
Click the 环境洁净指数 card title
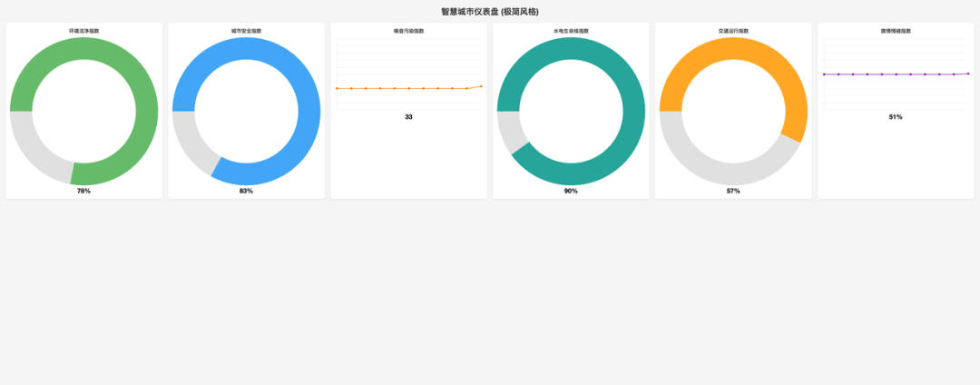pyautogui.click(x=83, y=31)
